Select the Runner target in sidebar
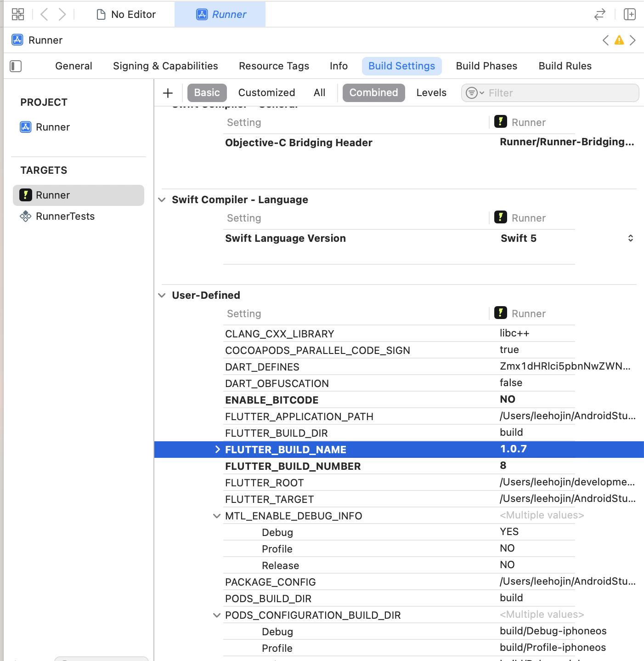644x661 pixels. click(79, 195)
